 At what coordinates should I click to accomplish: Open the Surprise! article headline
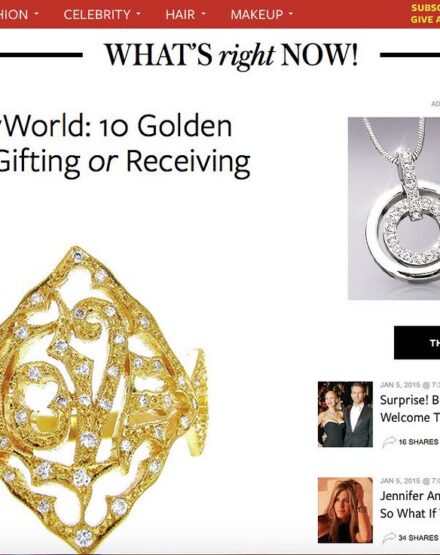click(x=410, y=408)
